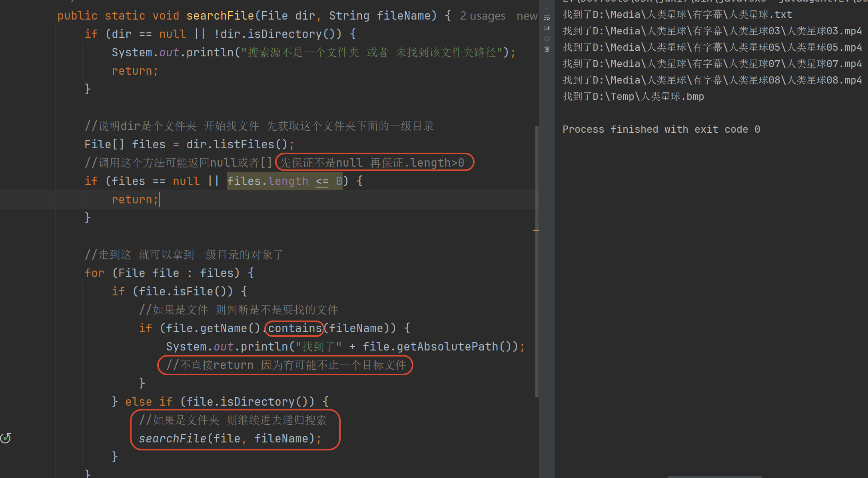Click the soft-wrap icon in console toolbar

point(547,18)
